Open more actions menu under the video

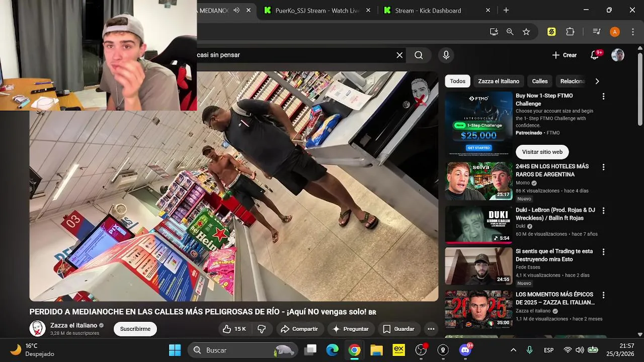click(431, 329)
